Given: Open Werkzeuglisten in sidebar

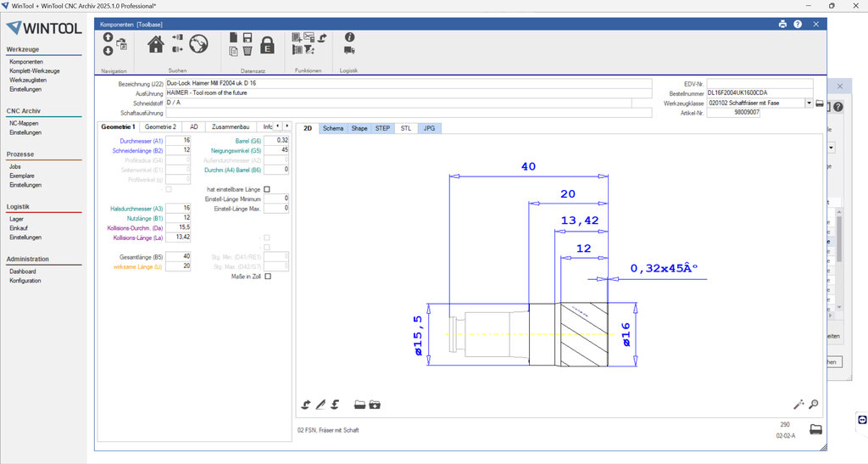Looking at the screenshot, I should coord(28,80).
